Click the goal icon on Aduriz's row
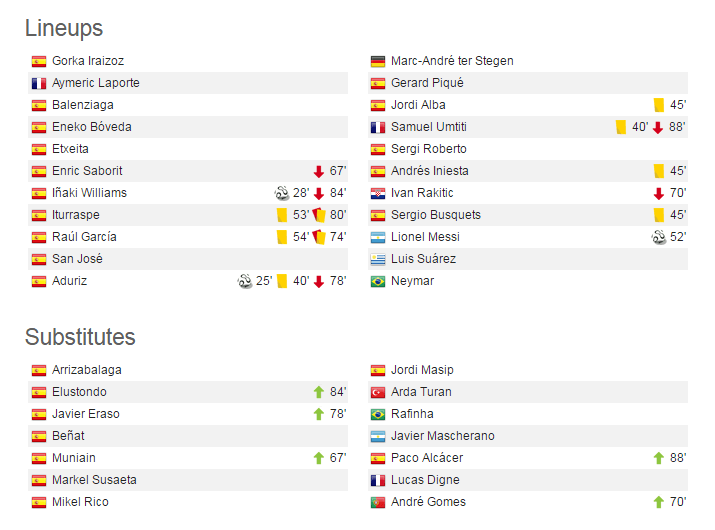This screenshot has width=715, height=530. tap(245, 281)
